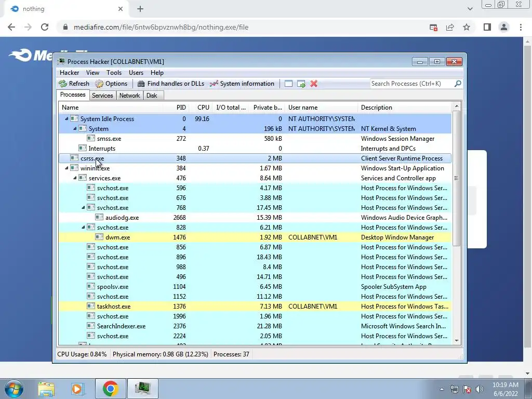Screen dimensions: 532x399
Task: Click the spoolsv.exe process icon
Action: click(91, 286)
